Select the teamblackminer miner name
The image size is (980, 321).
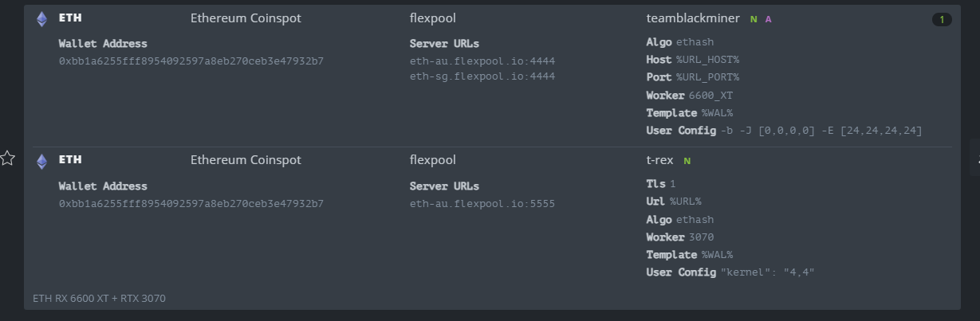click(693, 18)
